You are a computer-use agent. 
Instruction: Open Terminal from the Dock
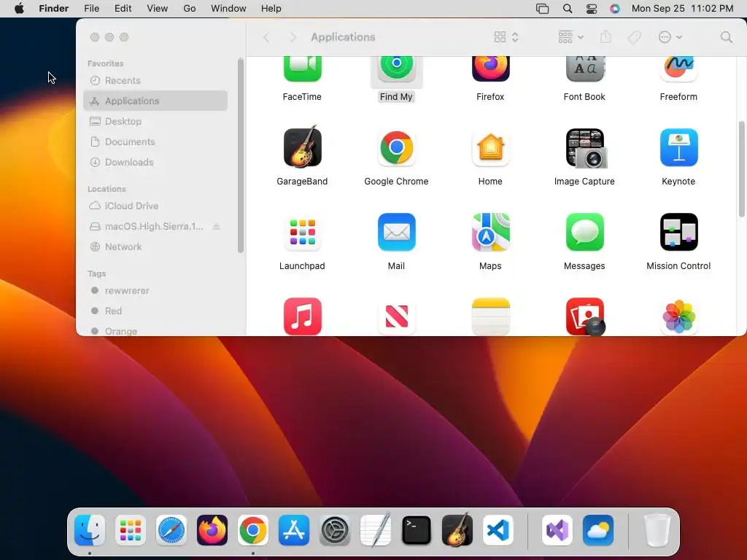tap(417, 530)
